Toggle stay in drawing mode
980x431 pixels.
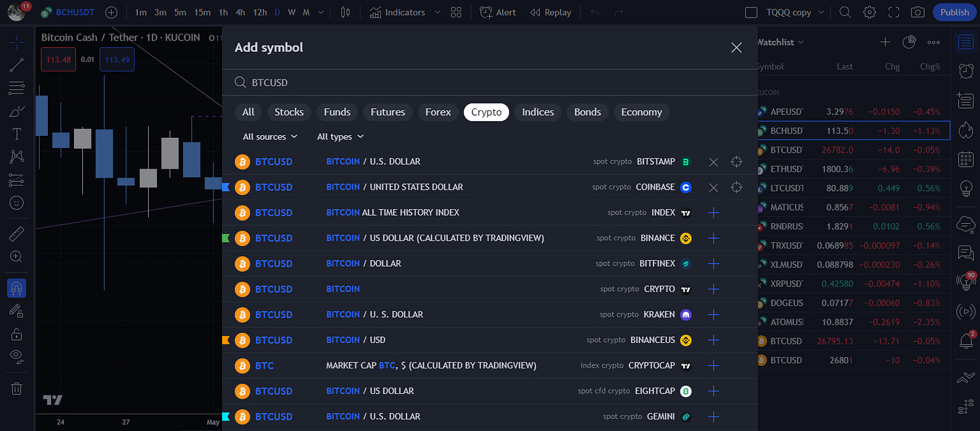(17, 311)
